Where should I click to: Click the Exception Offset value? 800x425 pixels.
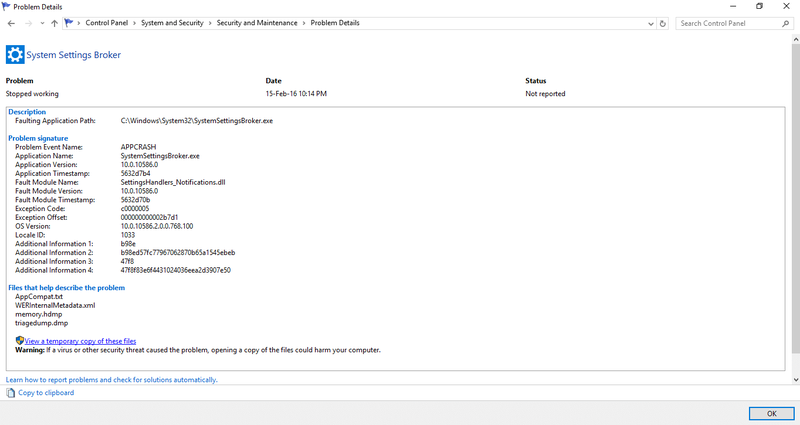(x=149, y=217)
